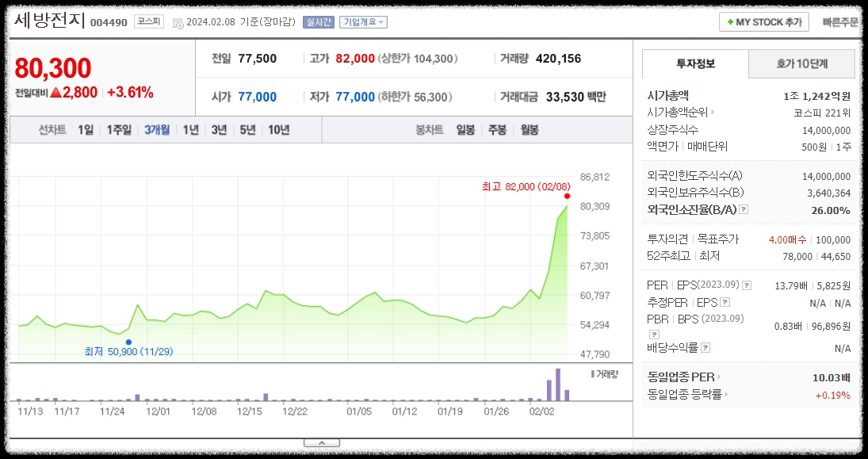This screenshot has height=459, width=868.
Task: Show the 일봉 candle chart
Action: coord(465,130)
